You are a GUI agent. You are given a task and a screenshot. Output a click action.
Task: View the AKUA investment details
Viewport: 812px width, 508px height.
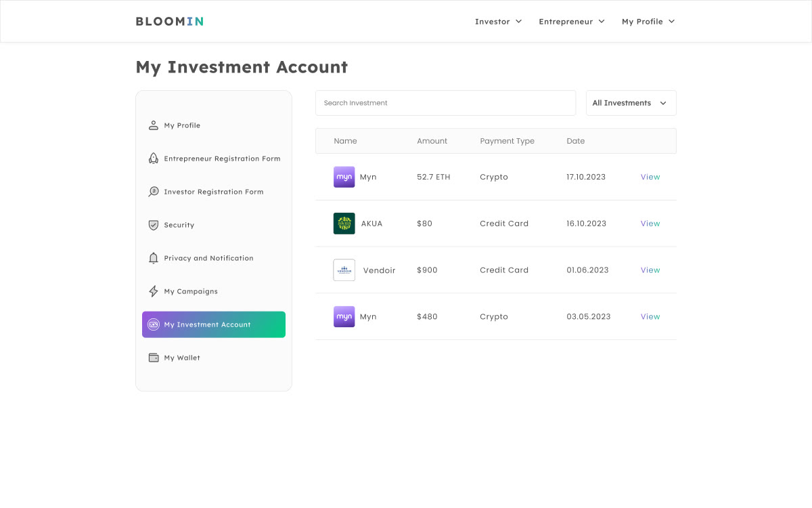pyautogui.click(x=650, y=224)
